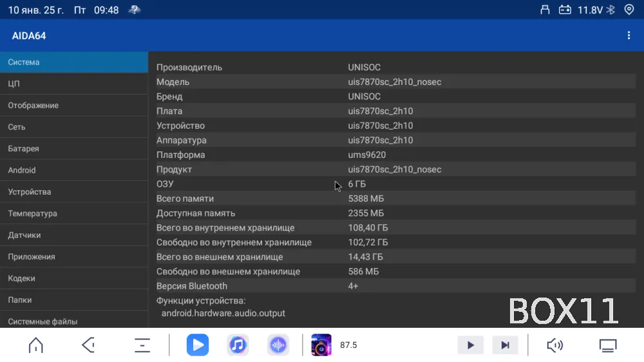Select the Всего памяти 5388 МБ row
The image size is (644, 362).
pyautogui.click(x=396, y=198)
